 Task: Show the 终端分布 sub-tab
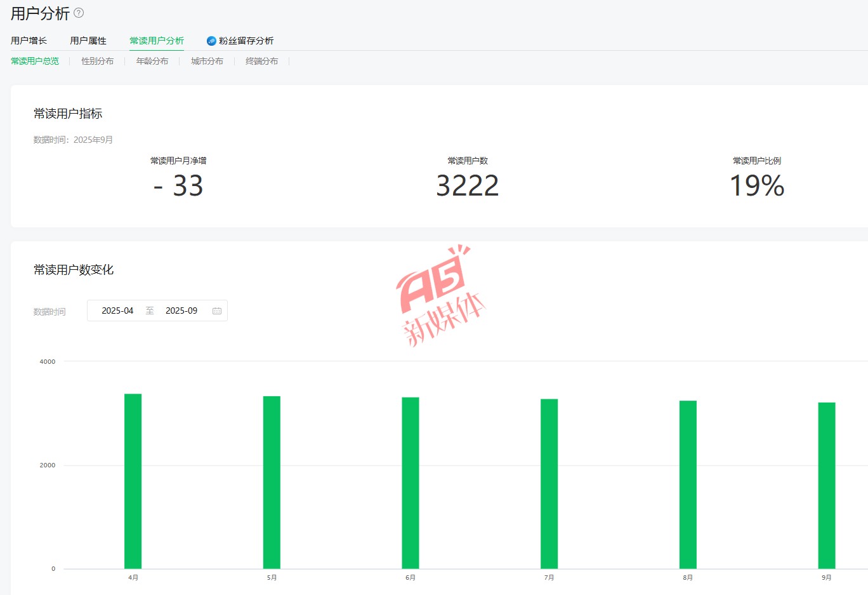click(x=261, y=61)
